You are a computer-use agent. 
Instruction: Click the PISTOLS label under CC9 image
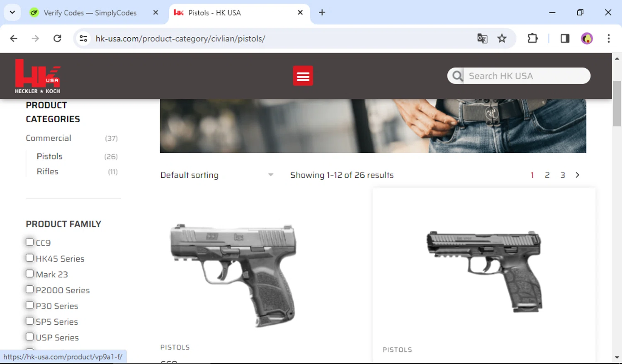[175, 347]
